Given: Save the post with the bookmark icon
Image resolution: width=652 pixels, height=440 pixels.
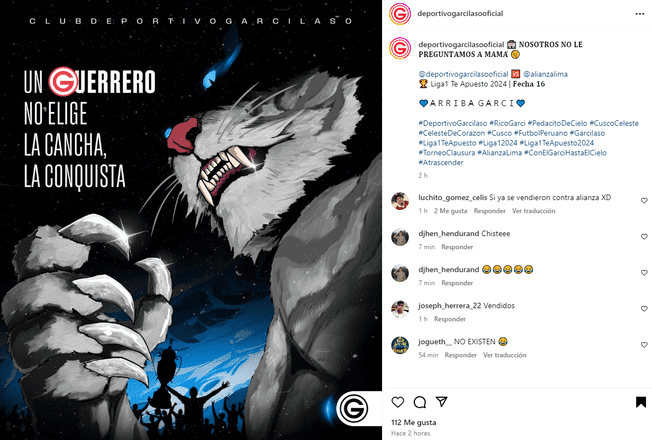Looking at the screenshot, I should tap(641, 402).
